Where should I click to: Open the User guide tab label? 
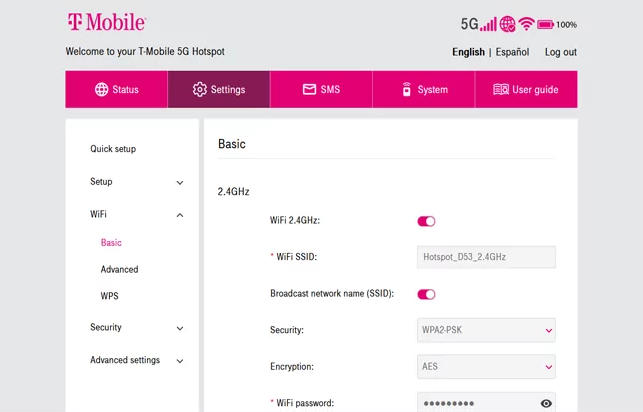(535, 89)
